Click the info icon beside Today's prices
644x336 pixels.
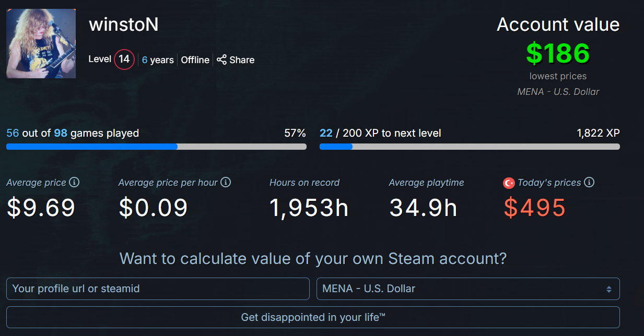[589, 183]
